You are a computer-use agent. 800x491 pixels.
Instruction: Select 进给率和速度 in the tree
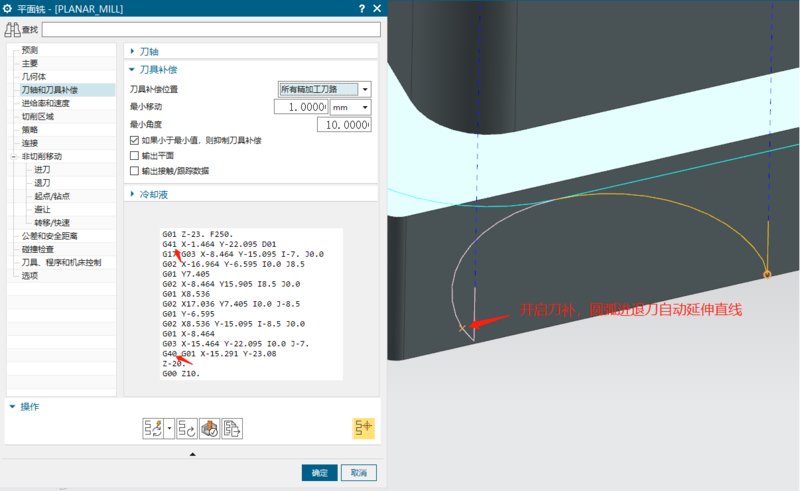click(x=46, y=103)
